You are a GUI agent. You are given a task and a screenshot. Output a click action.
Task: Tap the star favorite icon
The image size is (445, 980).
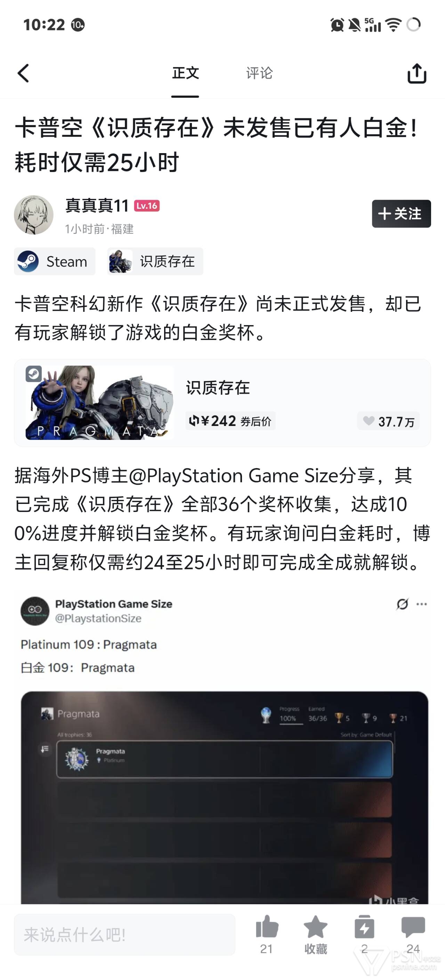tap(315, 927)
